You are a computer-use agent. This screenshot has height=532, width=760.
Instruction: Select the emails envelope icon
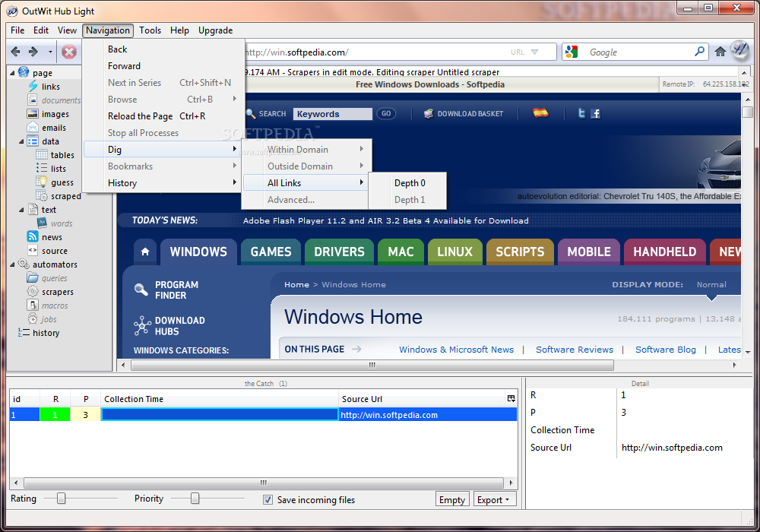click(33, 128)
